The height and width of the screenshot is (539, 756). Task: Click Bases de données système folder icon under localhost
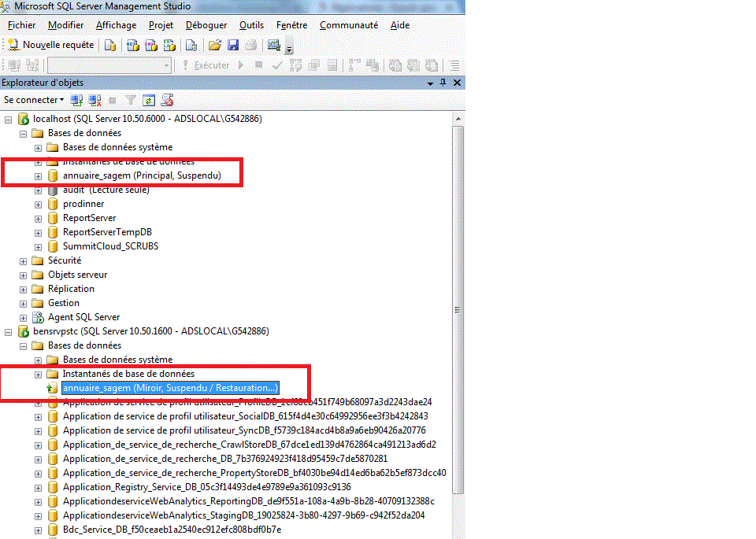[x=53, y=147]
